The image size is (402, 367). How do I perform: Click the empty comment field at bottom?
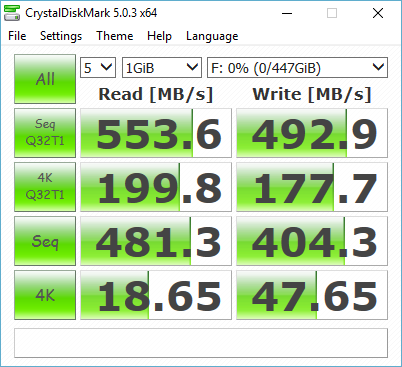201,343
